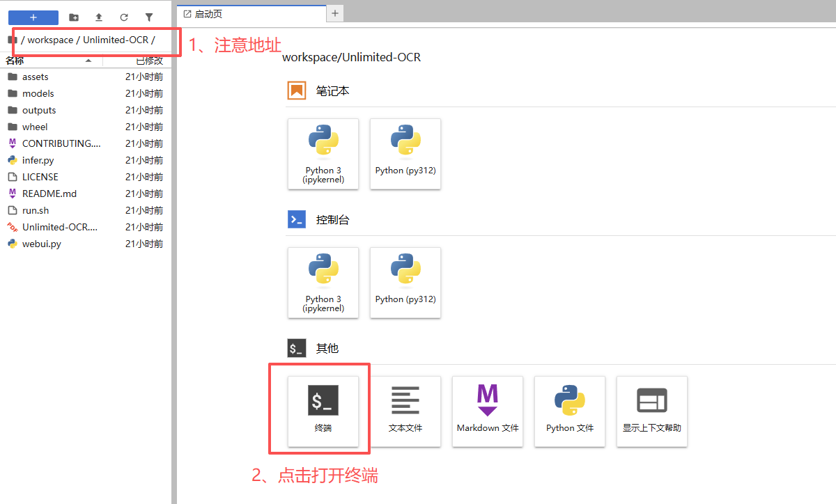
Task: Click the PDF icon of Unlimited-OCR file
Action: 13,227
